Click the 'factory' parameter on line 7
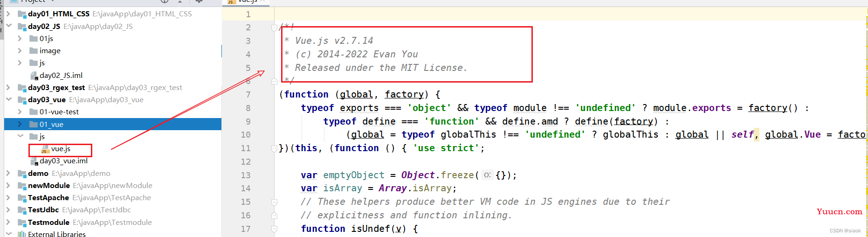The image size is (868, 237). (x=404, y=95)
